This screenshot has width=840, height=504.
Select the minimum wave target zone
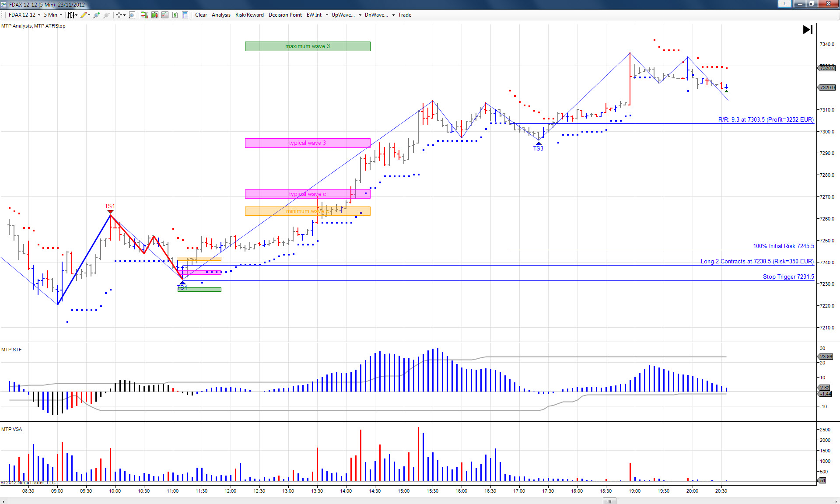[308, 211]
